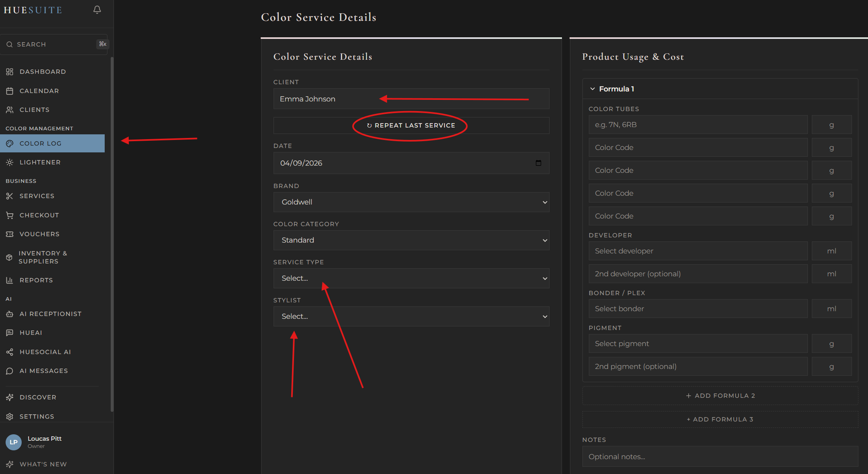Click the Loucas Pitt profile avatar
The image size is (868, 474).
click(13, 442)
